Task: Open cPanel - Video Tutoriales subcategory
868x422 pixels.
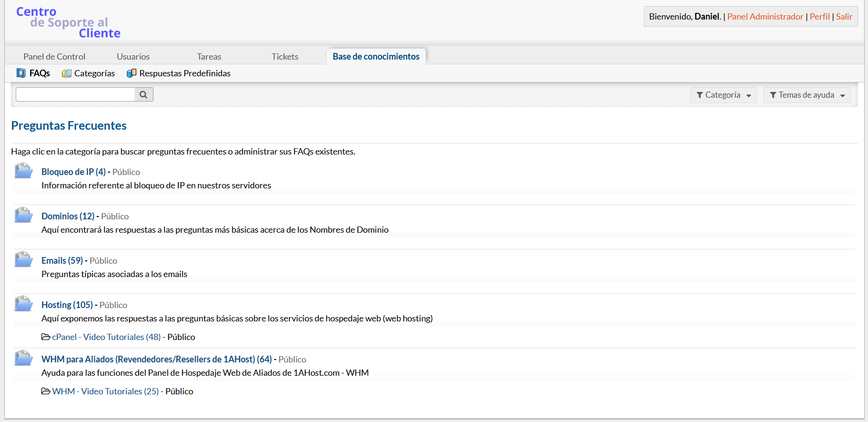Action: click(x=106, y=337)
